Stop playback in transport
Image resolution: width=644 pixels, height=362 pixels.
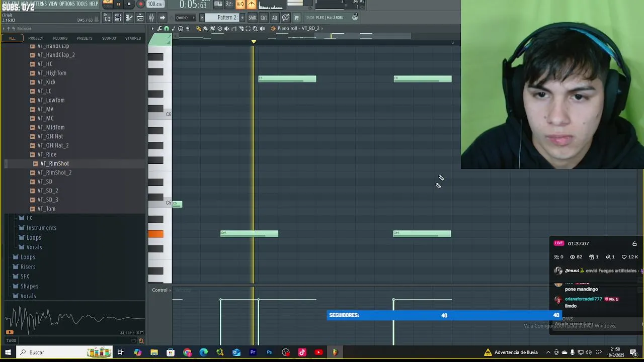[129, 4]
